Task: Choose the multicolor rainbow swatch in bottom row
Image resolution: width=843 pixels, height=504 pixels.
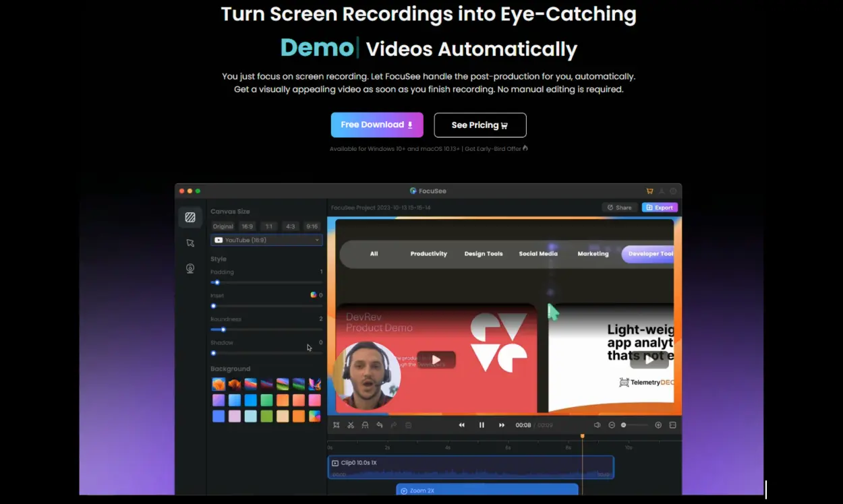Action: 314,416
